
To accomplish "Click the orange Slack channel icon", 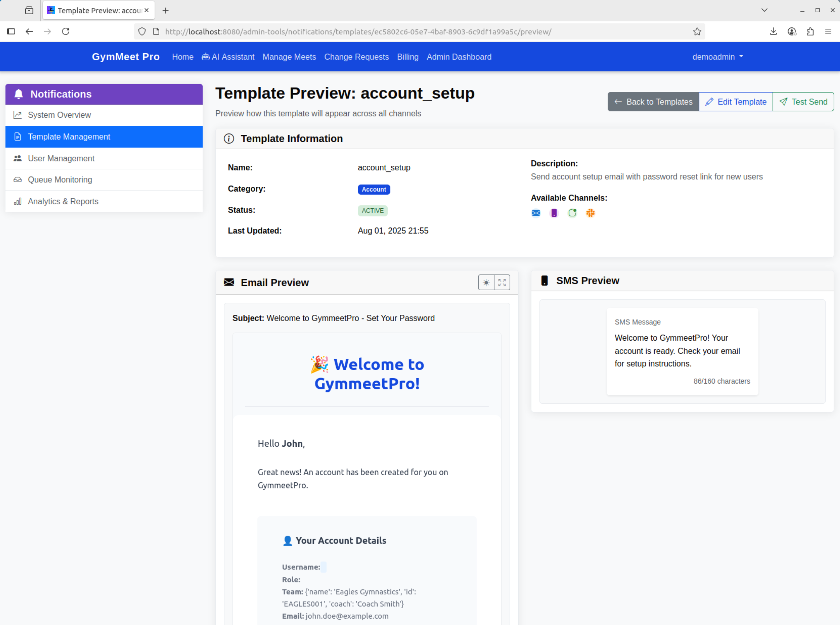I will 590,213.
